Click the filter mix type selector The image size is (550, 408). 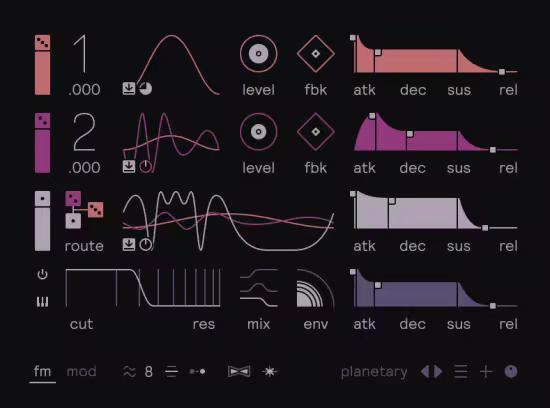click(259, 288)
